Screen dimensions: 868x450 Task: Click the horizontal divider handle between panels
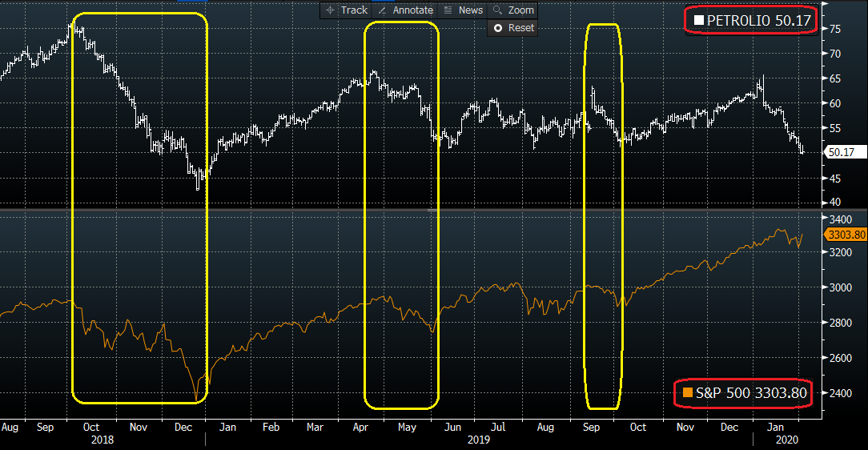(432, 211)
